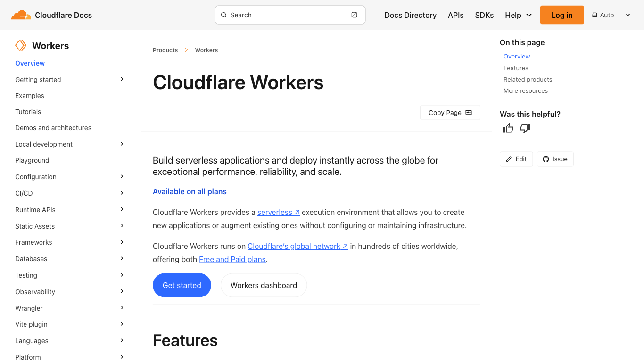Click the pencil Edit page button
The height and width of the screenshot is (362, 644).
point(516,159)
